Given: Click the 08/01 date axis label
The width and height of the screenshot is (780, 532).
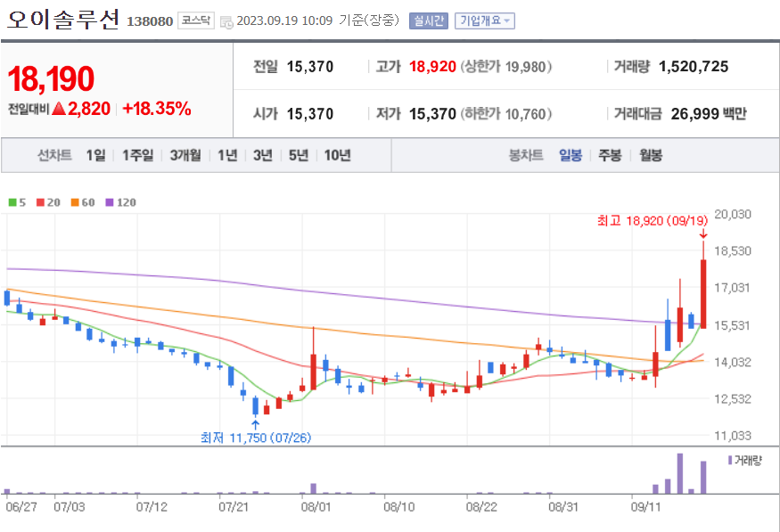Looking at the screenshot, I should coord(316,507).
